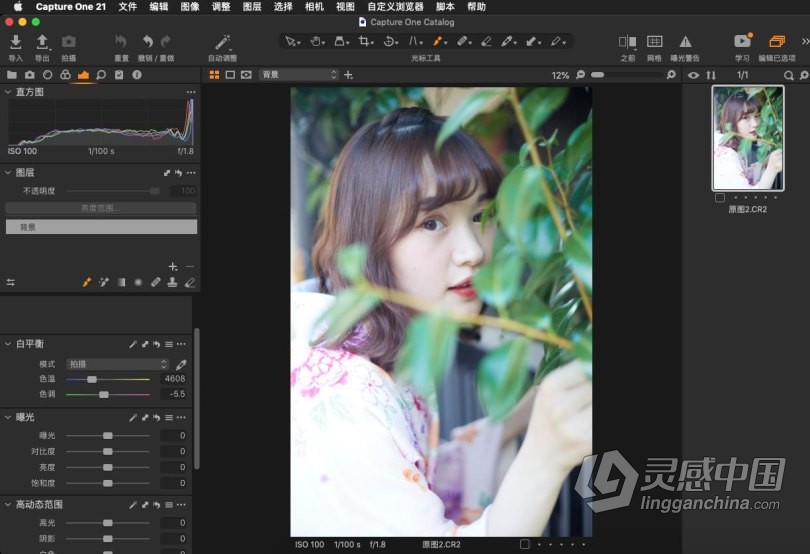Click the viewer zoom slider
810x554 pixels.
[x=626, y=75]
